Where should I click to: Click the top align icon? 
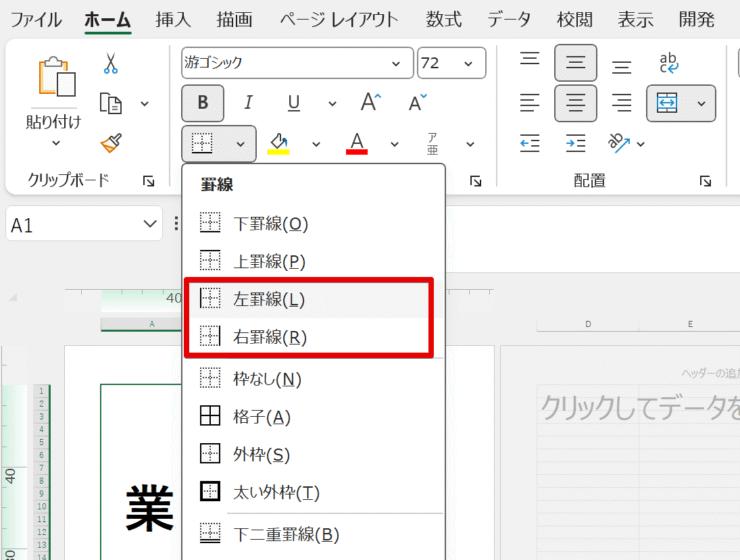click(530, 59)
